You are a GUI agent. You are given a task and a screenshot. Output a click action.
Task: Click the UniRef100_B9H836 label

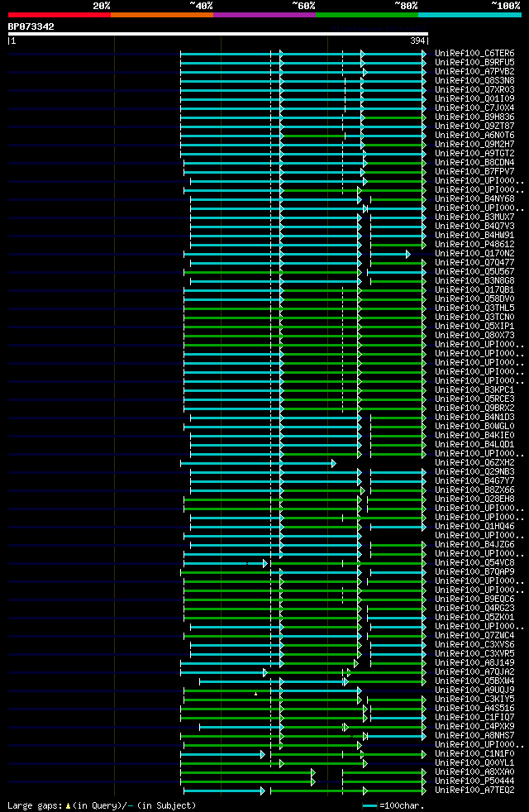(x=474, y=117)
